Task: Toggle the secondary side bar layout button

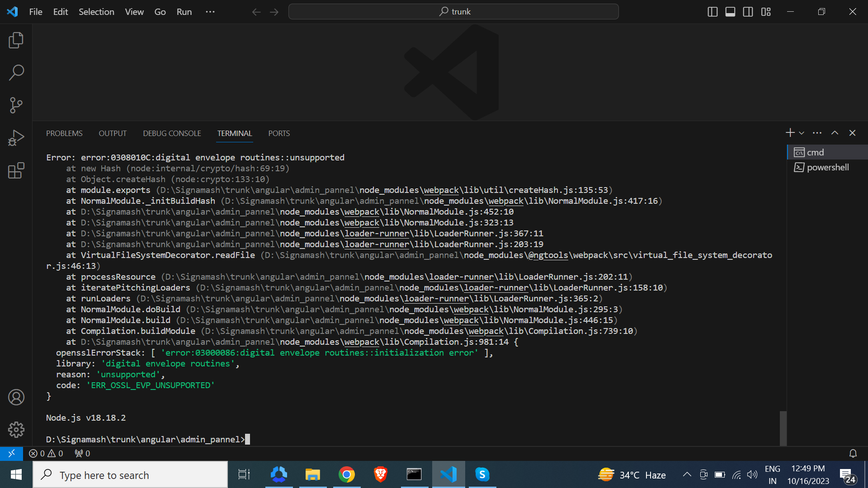Action: coord(748,12)
